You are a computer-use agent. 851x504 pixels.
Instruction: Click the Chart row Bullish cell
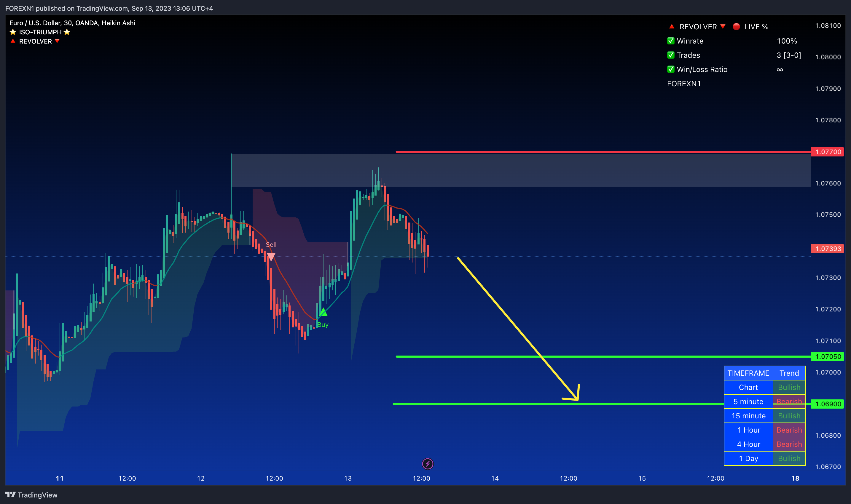click(x=789, y=387)
